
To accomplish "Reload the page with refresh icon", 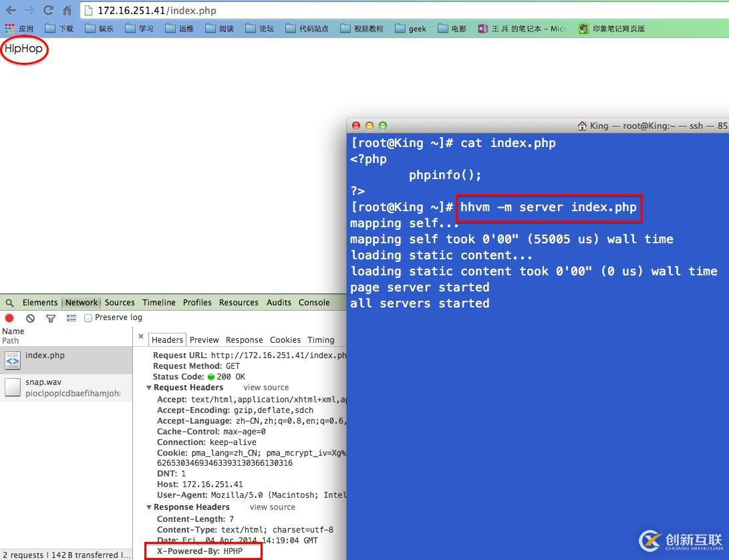I will point(48,10).
